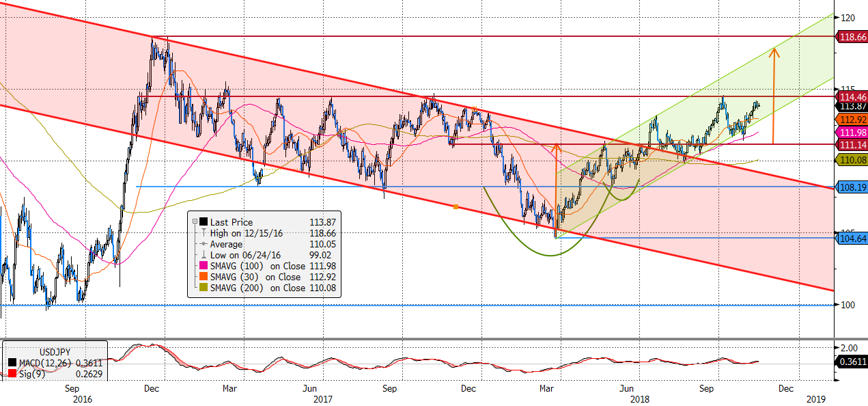Click the 111.14 red price axis tag
868x406 pixels.
pyautogui.click(x=852, y=146)
